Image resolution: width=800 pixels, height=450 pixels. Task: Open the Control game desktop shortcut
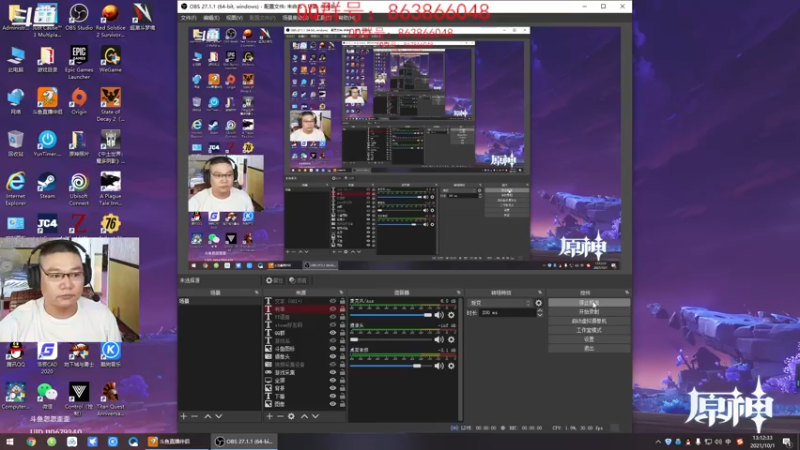coord(79,399)
